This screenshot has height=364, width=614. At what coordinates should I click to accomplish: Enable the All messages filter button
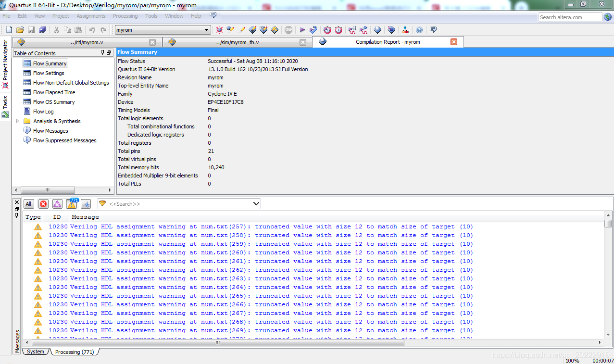(28, 204)
